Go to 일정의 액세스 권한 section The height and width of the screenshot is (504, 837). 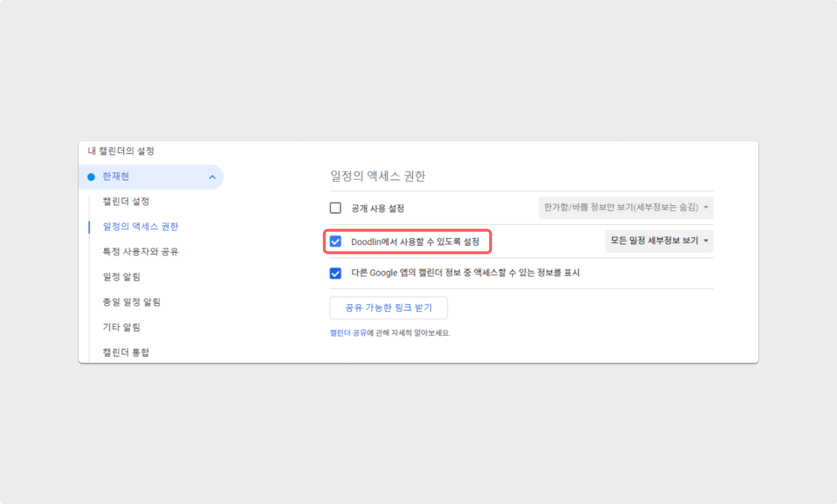pos(141,227)
